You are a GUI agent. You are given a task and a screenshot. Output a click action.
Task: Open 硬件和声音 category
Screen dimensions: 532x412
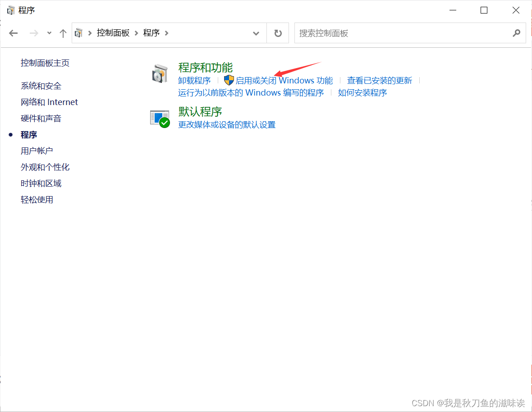click(41, 119)
